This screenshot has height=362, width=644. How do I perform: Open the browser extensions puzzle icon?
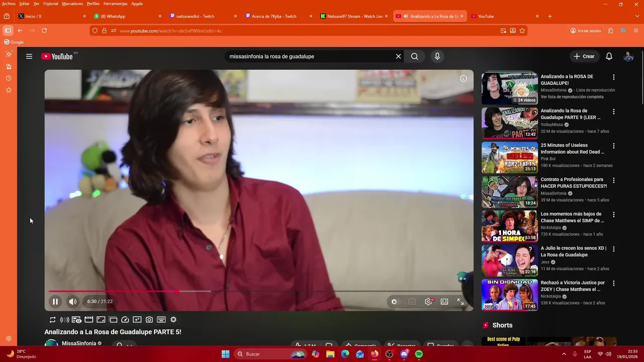[610, 31]
